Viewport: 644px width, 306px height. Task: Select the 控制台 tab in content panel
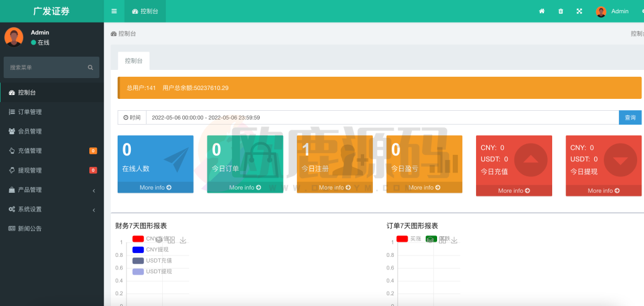click(133, 61)
